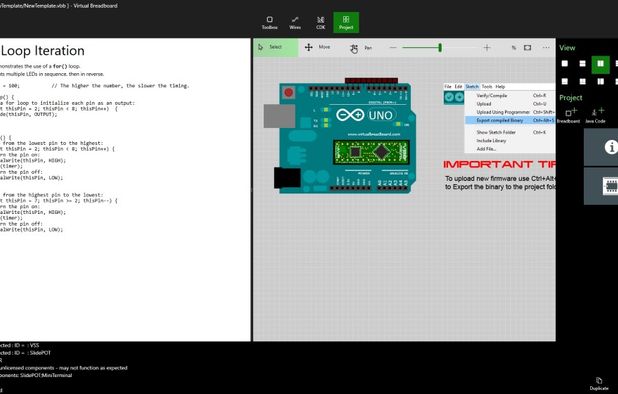Open the highlighted Project panel
Image resolution: width=618 pixels, height=394 pixels.
[346, 22]
